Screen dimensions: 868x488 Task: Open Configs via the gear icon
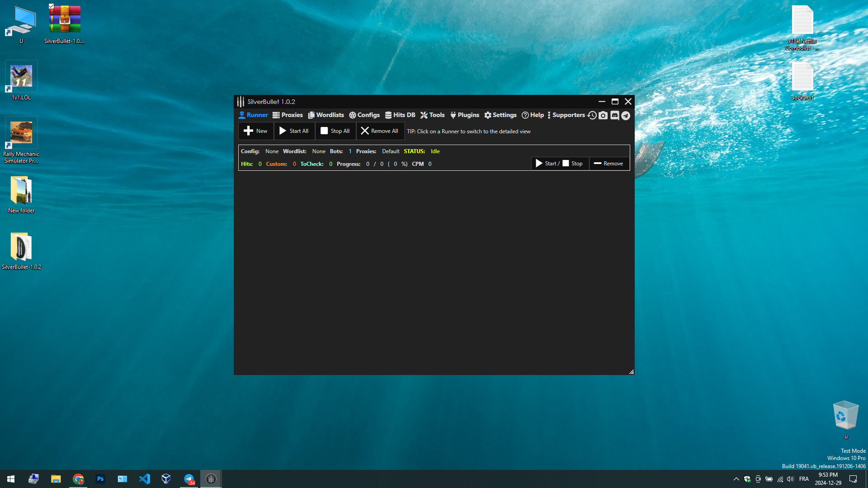364,115
